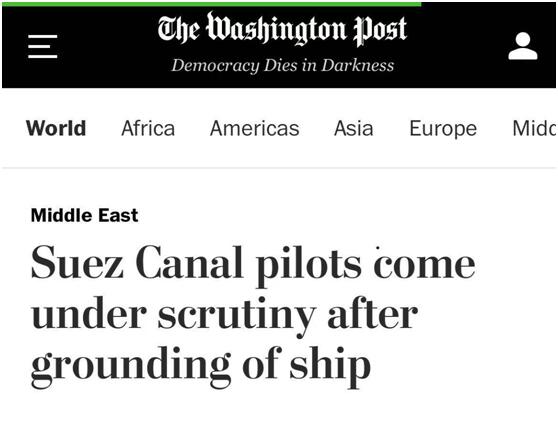Select the World section tab
The height and width of the screenshot is (430, 558).
56,128
